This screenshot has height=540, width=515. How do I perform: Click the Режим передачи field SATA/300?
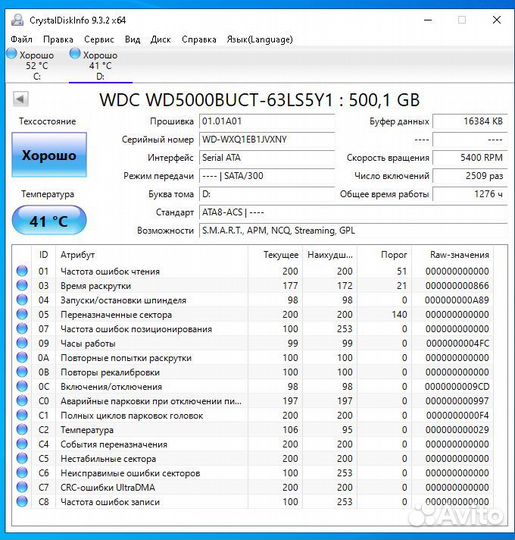[267, 176]
